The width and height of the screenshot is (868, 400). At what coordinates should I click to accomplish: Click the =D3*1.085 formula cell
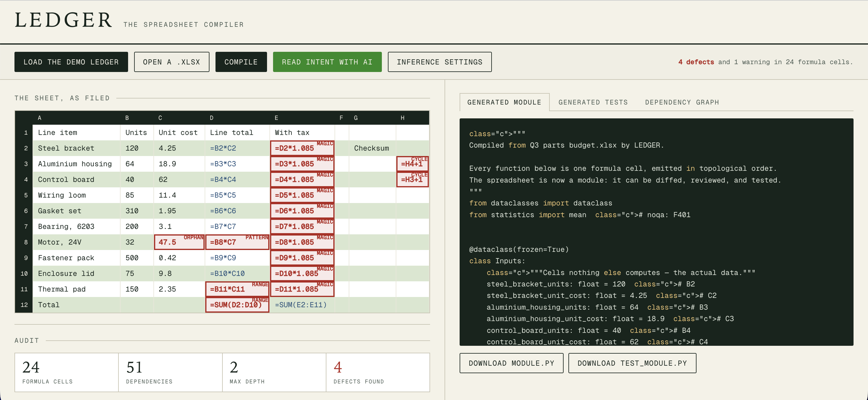click(302, 164)
